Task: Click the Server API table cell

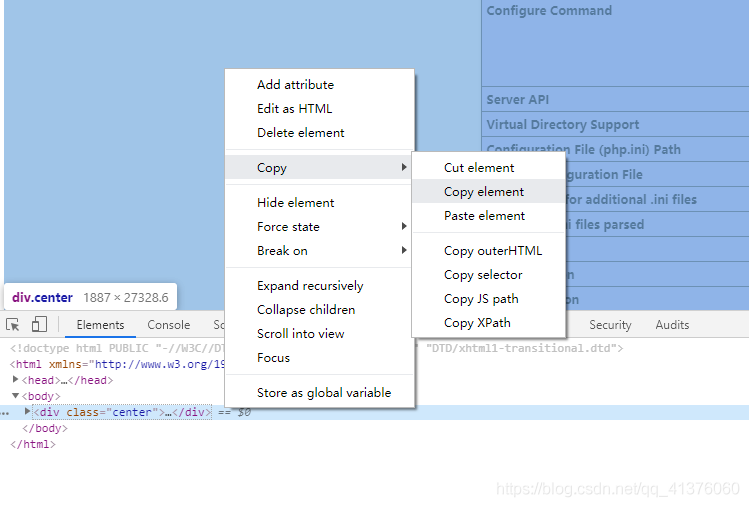Action: [x=615, y=99]
